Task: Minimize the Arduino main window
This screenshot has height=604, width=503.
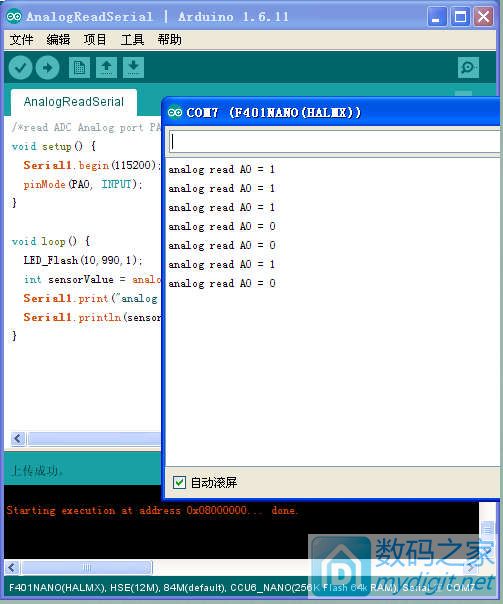Action: (436, 17)
